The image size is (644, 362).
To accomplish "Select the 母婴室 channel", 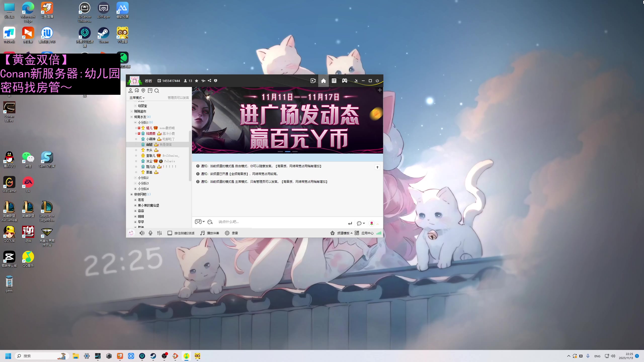I will 142,106.
